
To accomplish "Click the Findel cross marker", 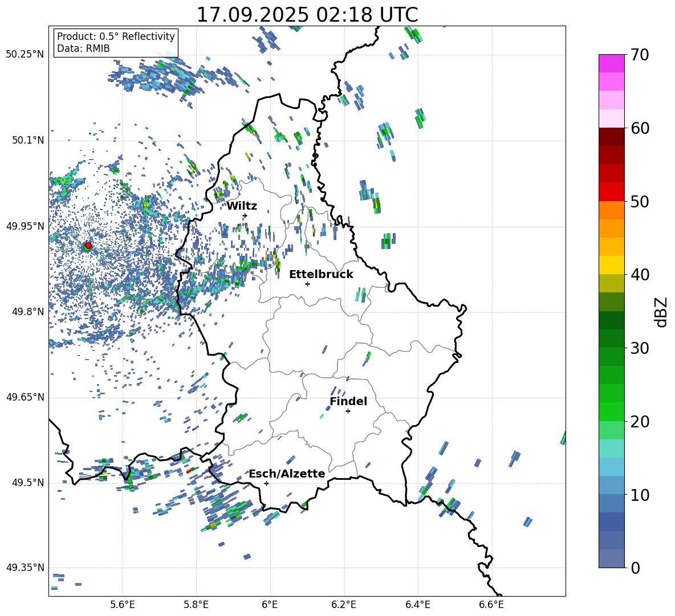I will (348, 411).
